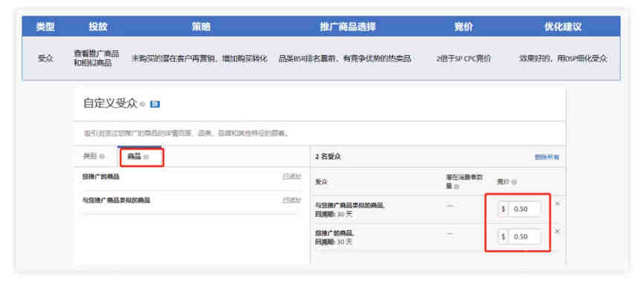This screenshot has width=644, height=283.
Task: Select the 商品 tab
Action: (134, 157)
